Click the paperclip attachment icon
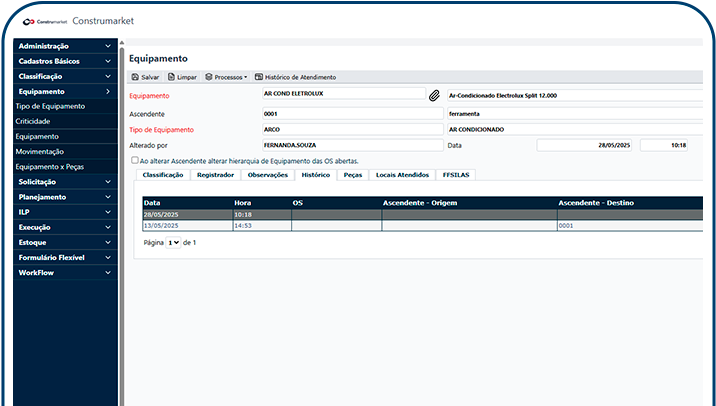Image resolution: width=716 pixels, height=406 pixels. coord(434,96)
